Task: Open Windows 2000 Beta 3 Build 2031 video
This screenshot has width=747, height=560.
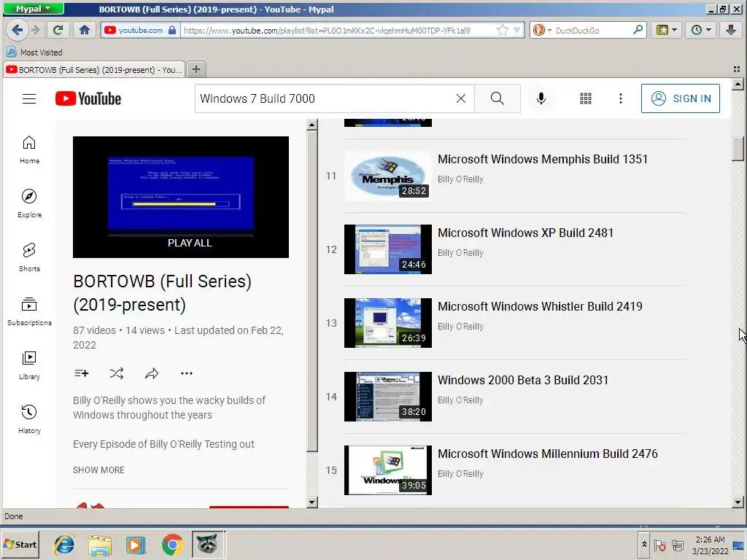Action: click(522, 380)
